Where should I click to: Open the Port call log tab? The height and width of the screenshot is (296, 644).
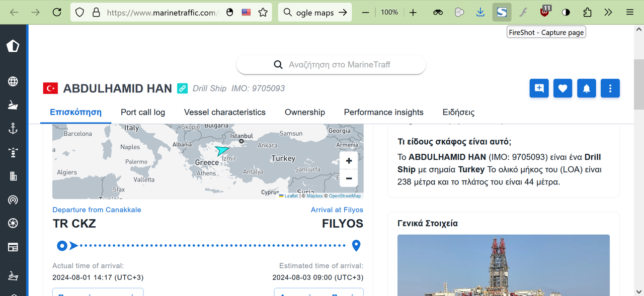[143, 112]
